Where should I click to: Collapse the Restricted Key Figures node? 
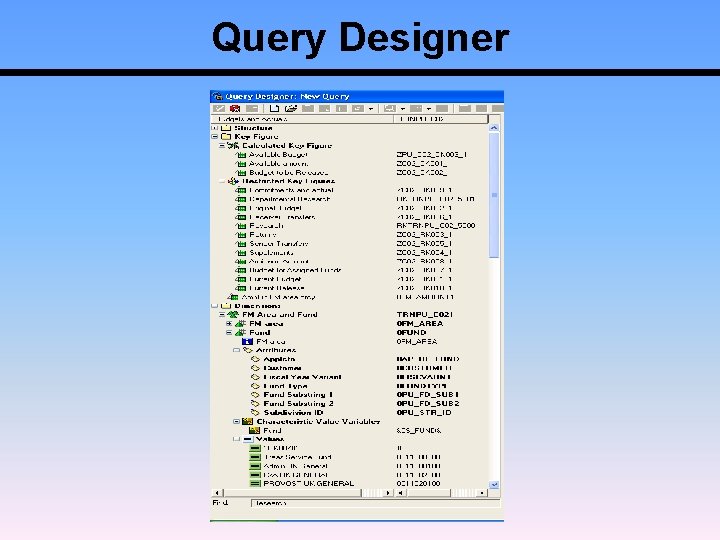[222, 181]
